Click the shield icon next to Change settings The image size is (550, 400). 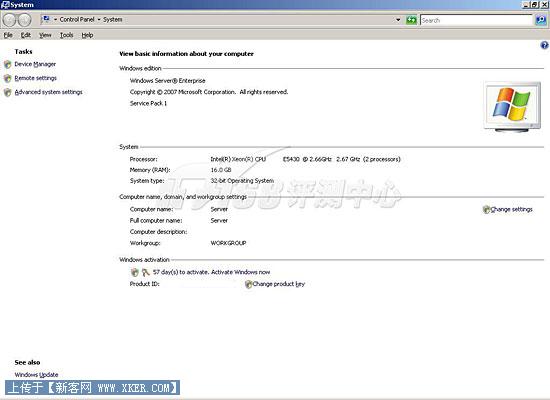tap(486, 209)
